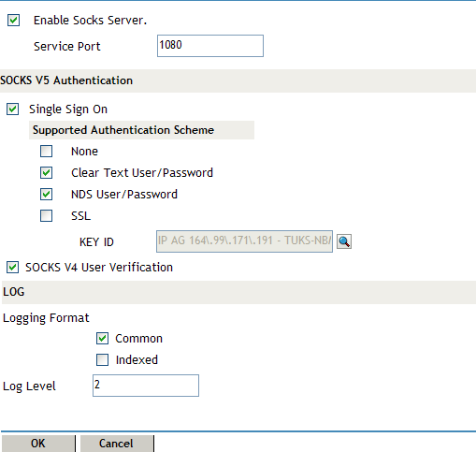The width and height of the screenshot is (476, 452).
Task: Check the Indexed logging format
Action: click(x=102, y=359)
